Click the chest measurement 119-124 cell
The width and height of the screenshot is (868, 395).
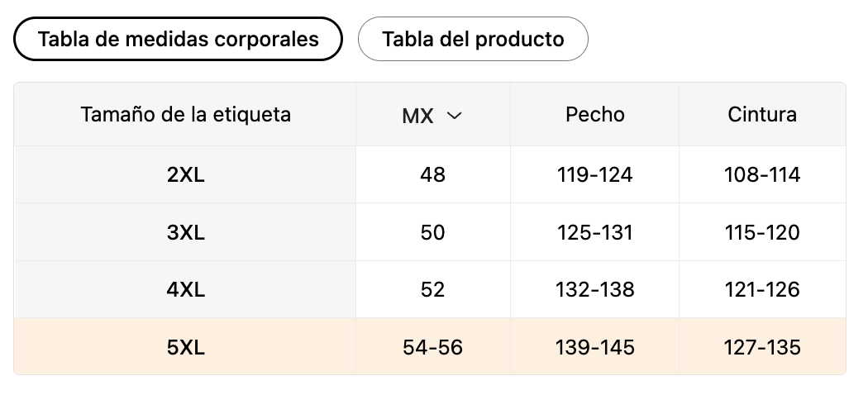[594, 175]
